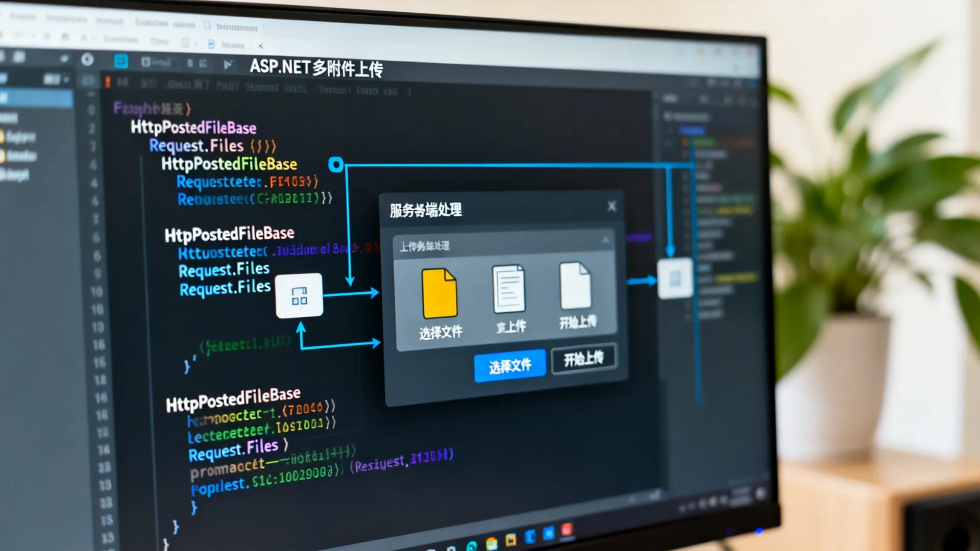Open the dropdown arrow in the left panel header

[66, 80]
